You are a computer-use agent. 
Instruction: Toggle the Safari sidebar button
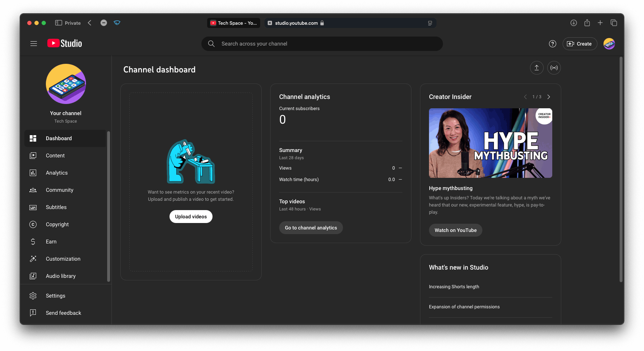[59, 23]
